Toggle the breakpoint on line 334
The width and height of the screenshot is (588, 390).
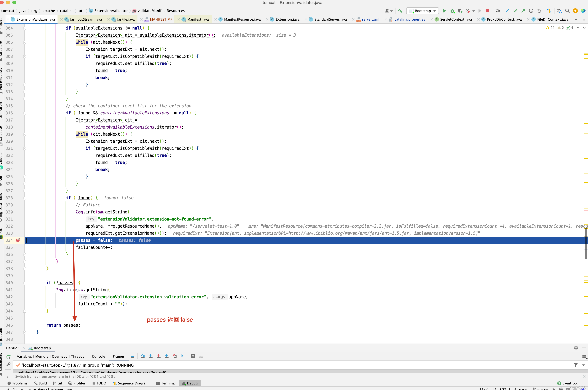coord(18,240)
